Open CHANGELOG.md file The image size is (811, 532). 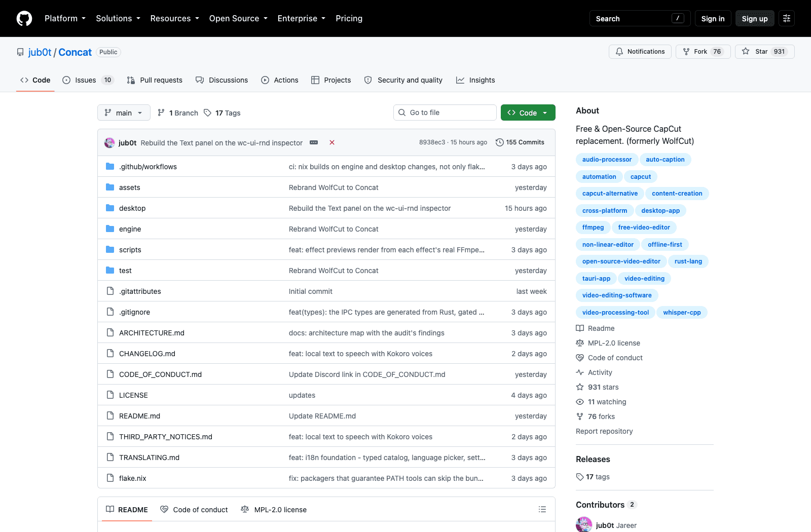(147, 354)
